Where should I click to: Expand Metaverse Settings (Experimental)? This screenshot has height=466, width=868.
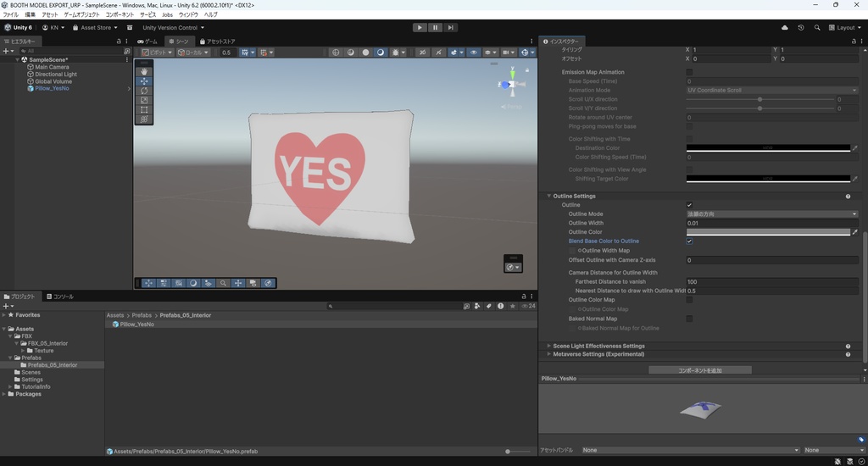click(548, 354)
